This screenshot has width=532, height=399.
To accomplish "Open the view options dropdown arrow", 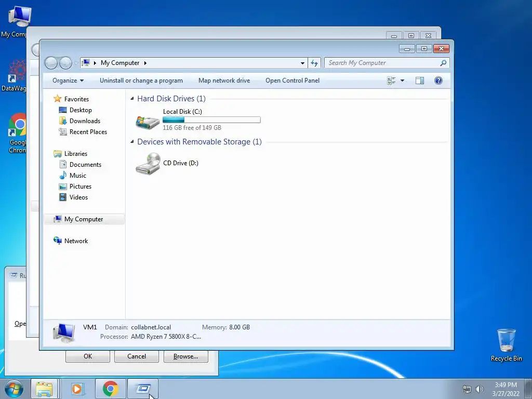I will pos(403,81).
